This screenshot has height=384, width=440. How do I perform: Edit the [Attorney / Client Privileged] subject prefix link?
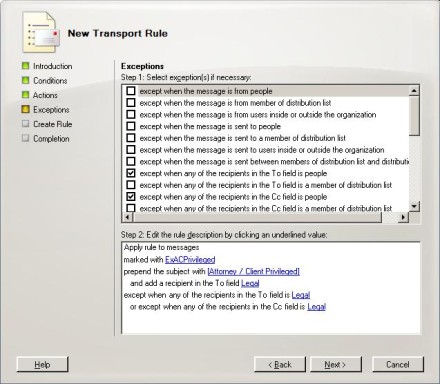tap(253, 271)
